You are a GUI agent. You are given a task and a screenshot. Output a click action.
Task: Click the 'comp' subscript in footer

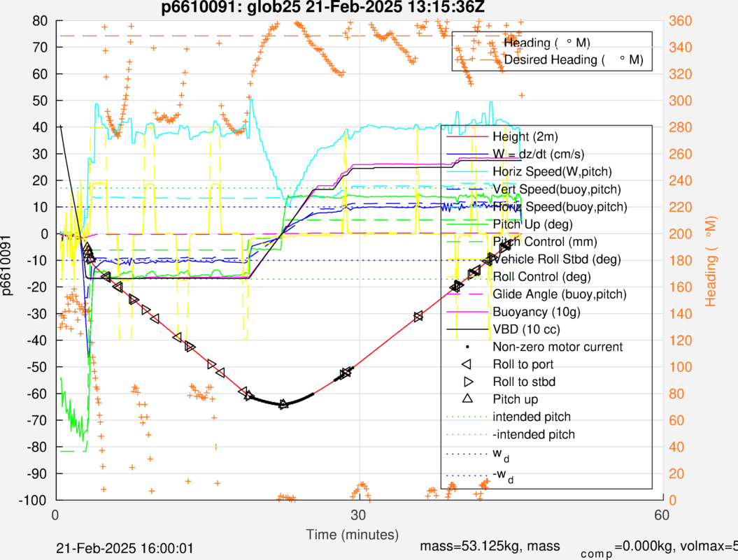597,554
